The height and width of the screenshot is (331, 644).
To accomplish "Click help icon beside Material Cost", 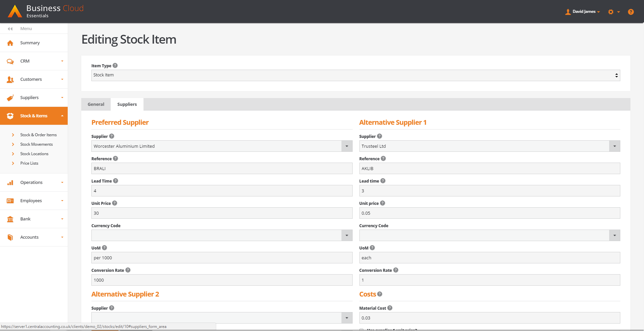I will [x=390, y=308].
